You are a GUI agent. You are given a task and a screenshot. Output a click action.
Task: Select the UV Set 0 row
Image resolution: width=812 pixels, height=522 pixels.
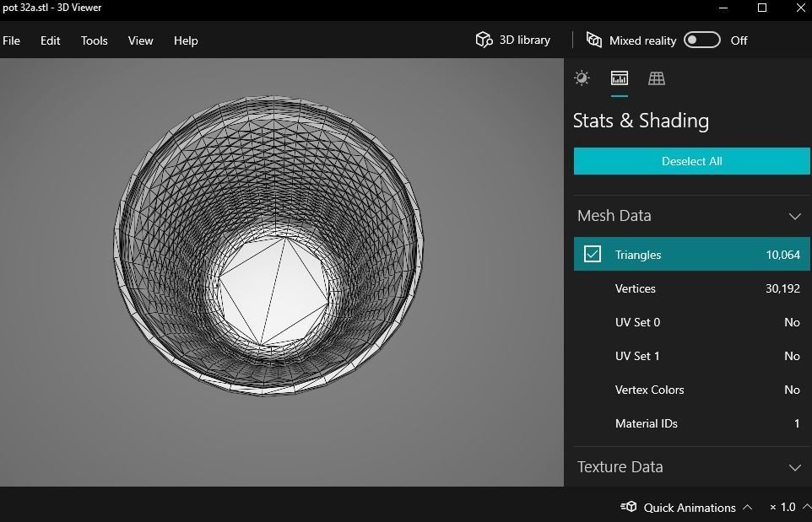pyautogui.click(x=692, y=322)
